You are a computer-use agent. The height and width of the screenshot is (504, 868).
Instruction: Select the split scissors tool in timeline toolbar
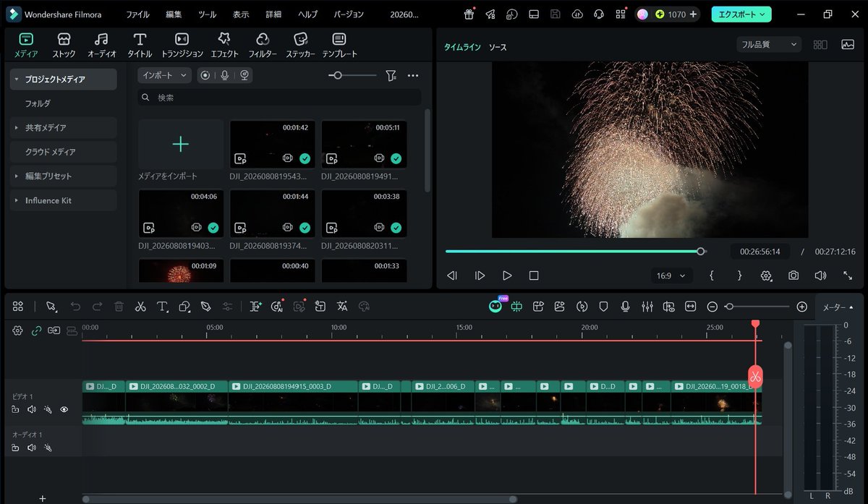pos(140,307)
